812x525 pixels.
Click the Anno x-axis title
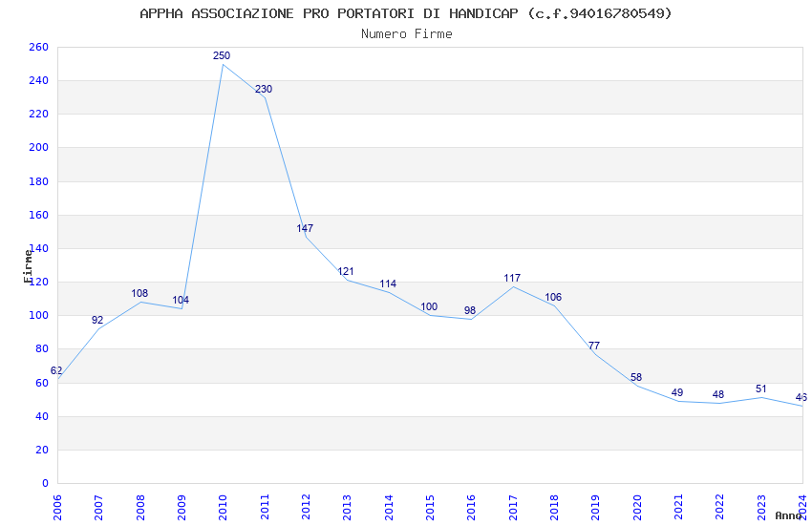pyautogui.click(x=788, y=515)
